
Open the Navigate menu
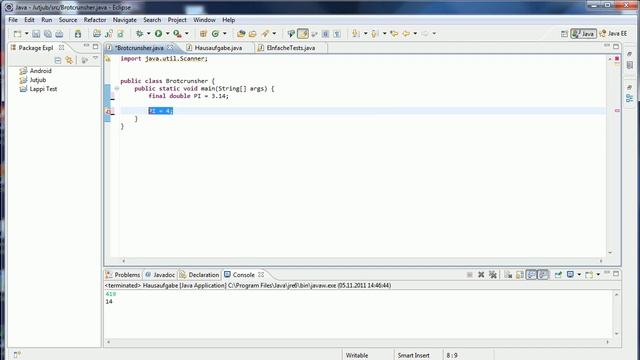pyautogui.click(x=124, y=20)
